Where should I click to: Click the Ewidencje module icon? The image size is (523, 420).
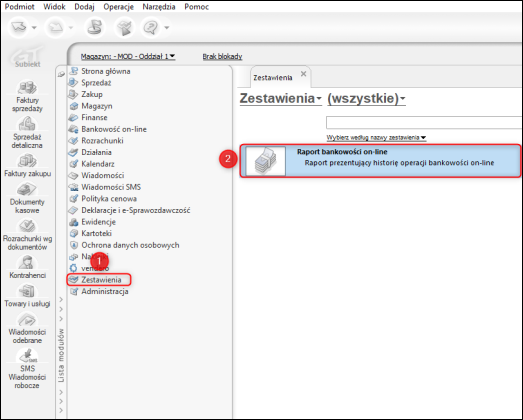[73, 222]
